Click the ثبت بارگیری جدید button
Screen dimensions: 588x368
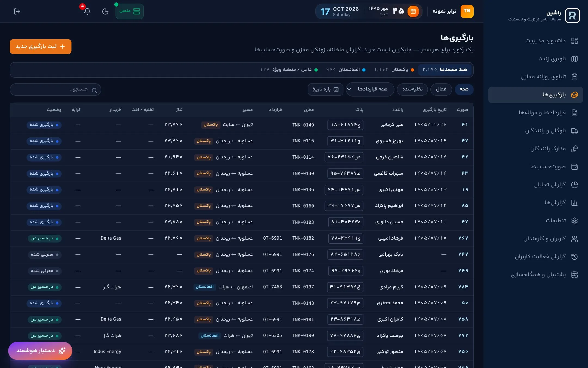tap(41, 47)
